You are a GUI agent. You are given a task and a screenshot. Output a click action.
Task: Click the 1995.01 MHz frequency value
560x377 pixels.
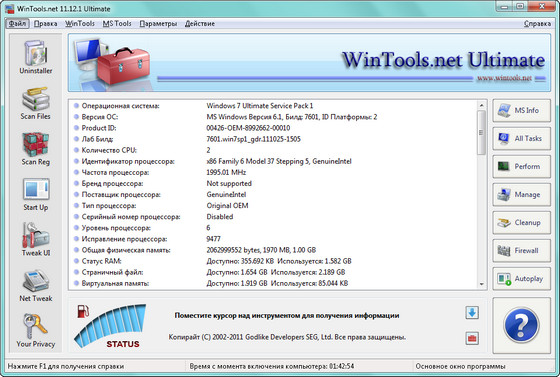tap(226, 172)
